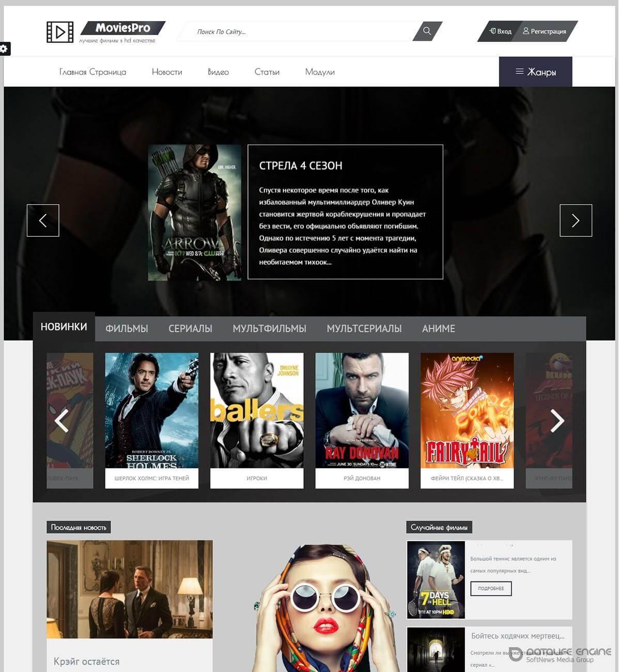
Task: Click the ИГРОКИ caption
Action: coord(257,479)
